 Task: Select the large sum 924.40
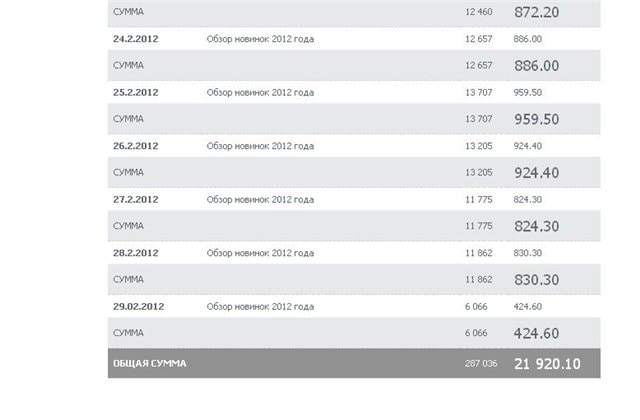[536, 173]
